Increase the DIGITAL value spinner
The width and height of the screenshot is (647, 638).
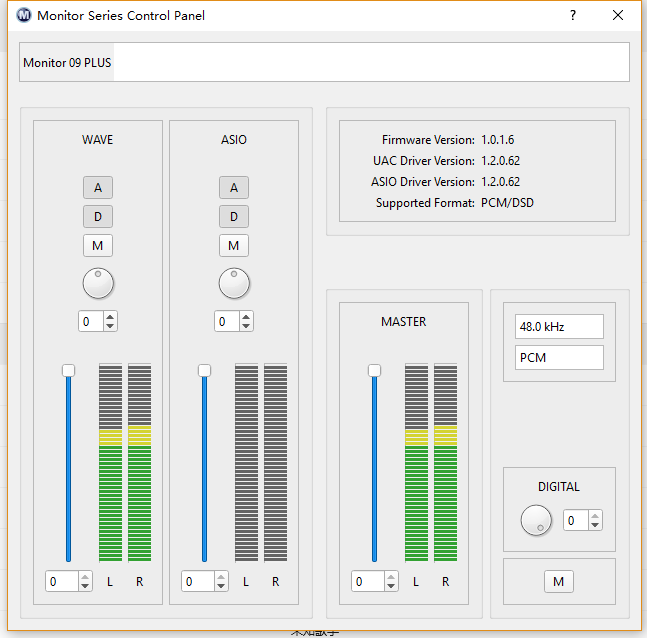[x=595, y=516]
